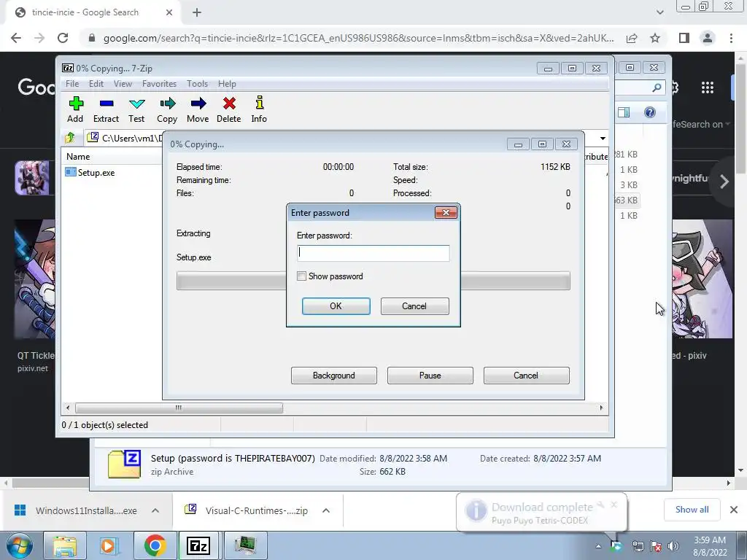Open the Google apps grid icon
The image size is (747, 560).
point(708,87)
